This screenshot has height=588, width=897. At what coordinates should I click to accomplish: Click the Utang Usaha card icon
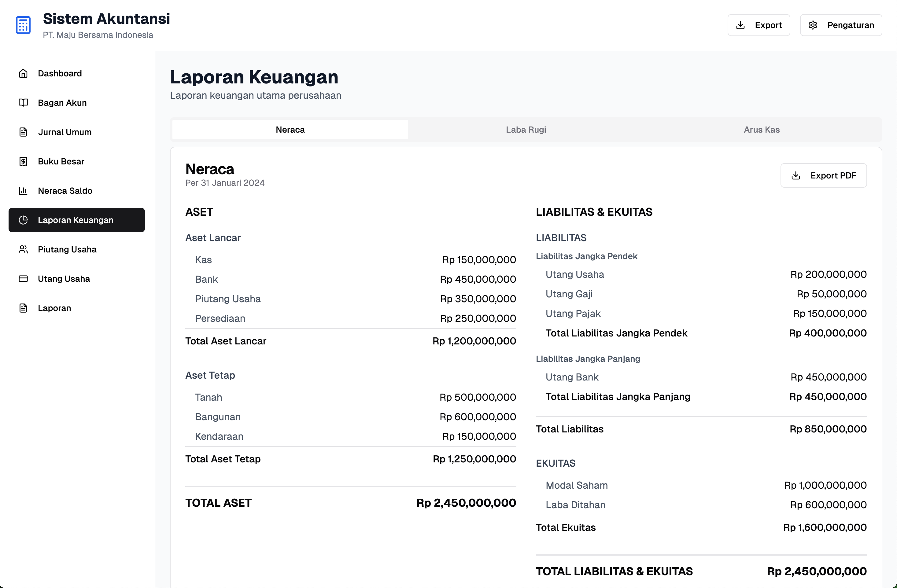[x=23, y=279]
